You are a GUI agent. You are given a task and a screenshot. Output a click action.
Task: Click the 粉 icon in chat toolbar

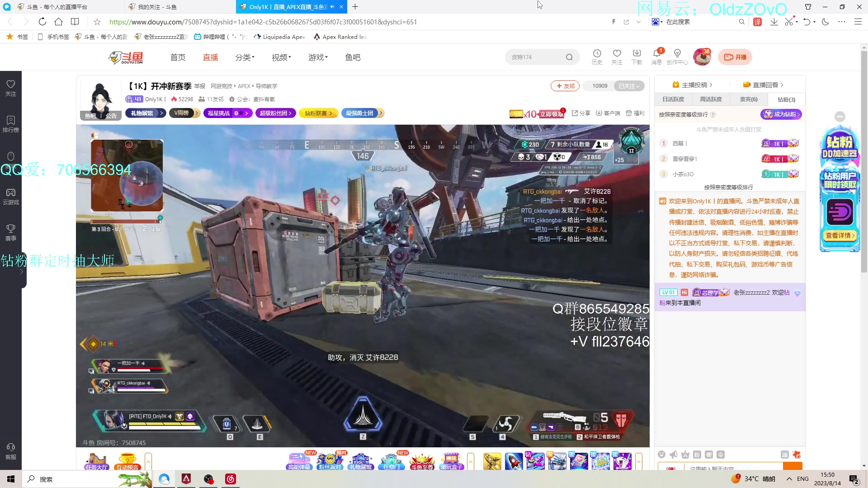[697, 455]
